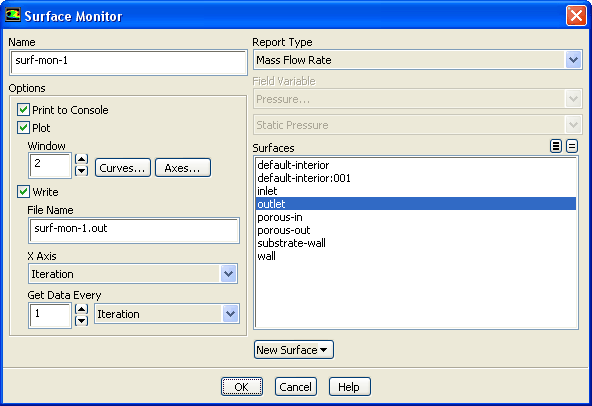
Task: Disable the Write checkbox
Action: point(23,192)
